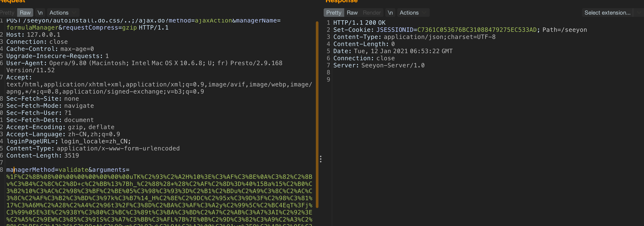Select the Raw tab in the Request panel

25,13
